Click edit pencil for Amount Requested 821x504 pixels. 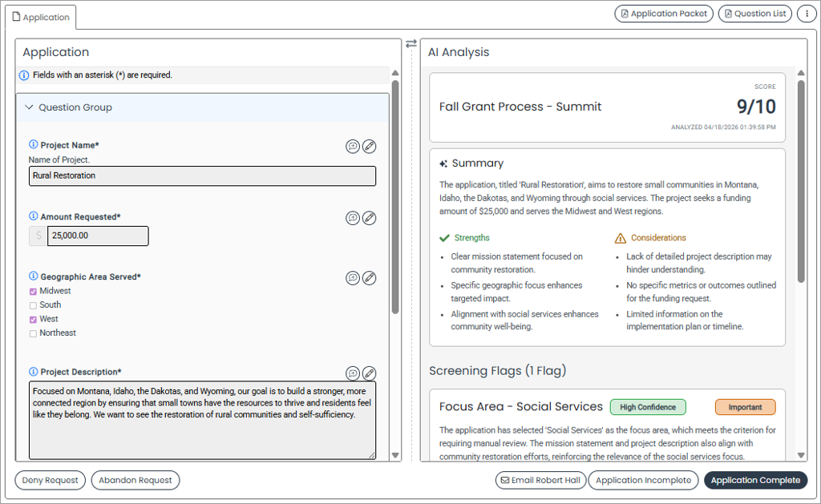coord(369,218)
